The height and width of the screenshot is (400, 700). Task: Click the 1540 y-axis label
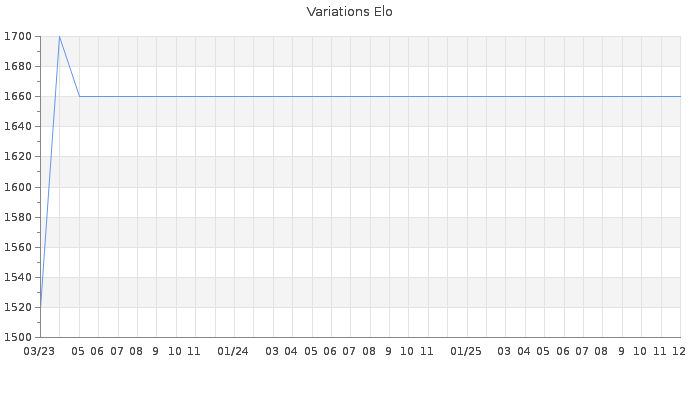19,277
